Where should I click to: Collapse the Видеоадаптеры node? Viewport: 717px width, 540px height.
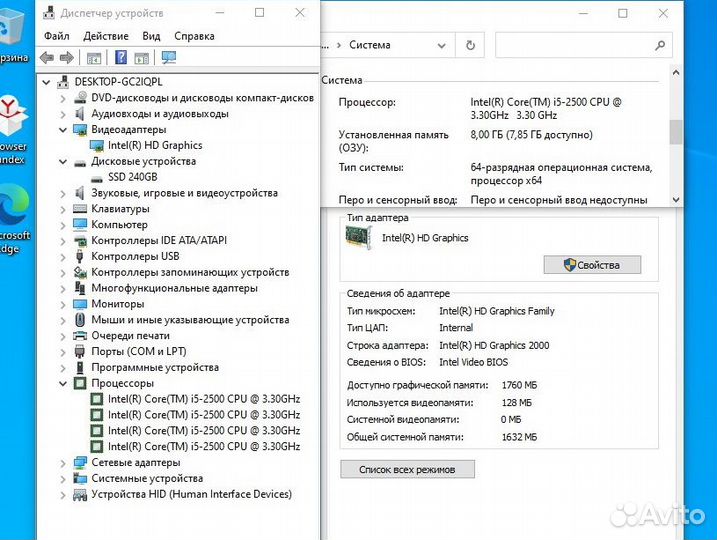pyautogui.click(x=63, y=130)
